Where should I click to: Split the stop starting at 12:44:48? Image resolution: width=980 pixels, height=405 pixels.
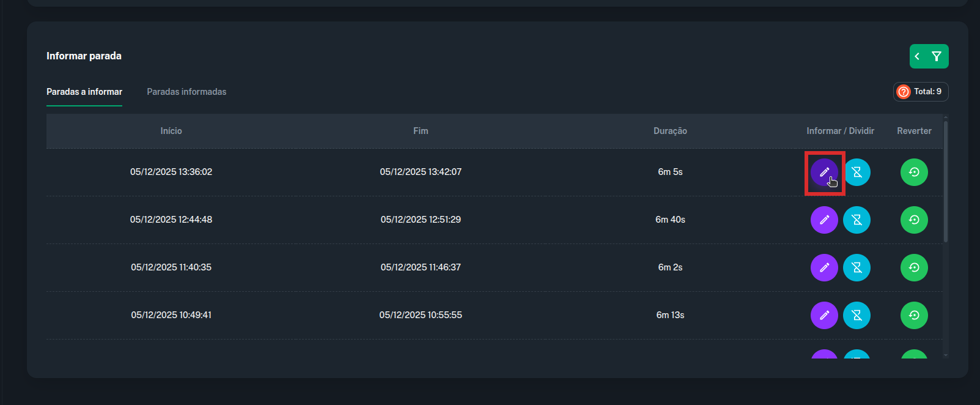point(857,220)
